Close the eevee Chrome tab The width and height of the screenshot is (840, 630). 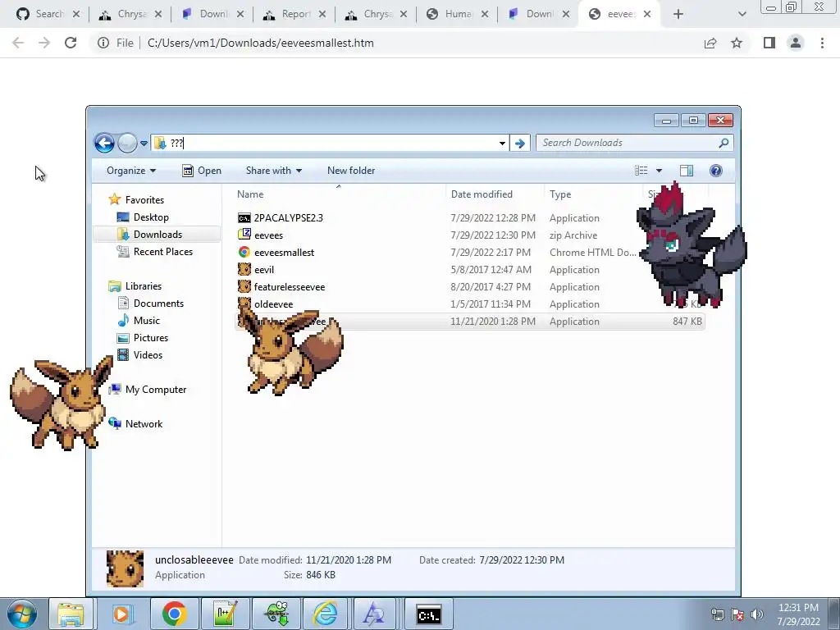pyautogui.click(x=647, y=14)
